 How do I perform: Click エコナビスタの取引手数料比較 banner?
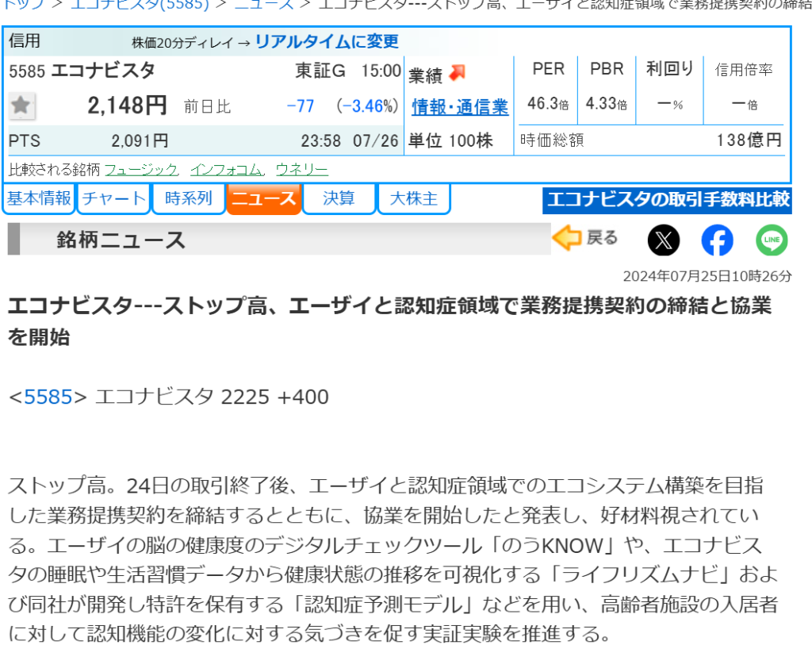point(667,199)
